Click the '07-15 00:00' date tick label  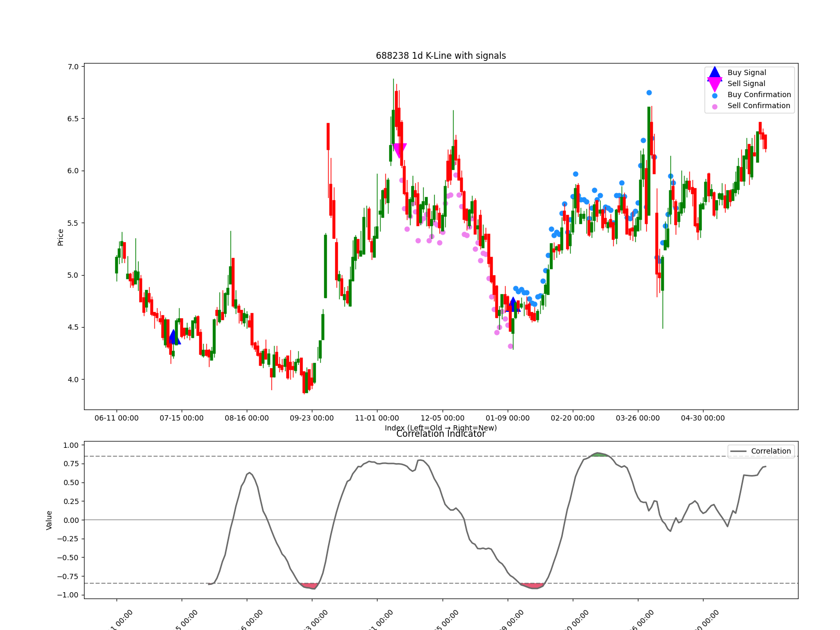[182, 418]
